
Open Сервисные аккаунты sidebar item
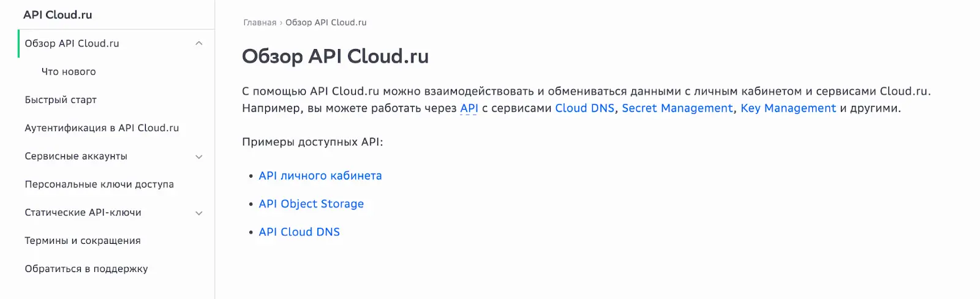click(x=76, y=156)
